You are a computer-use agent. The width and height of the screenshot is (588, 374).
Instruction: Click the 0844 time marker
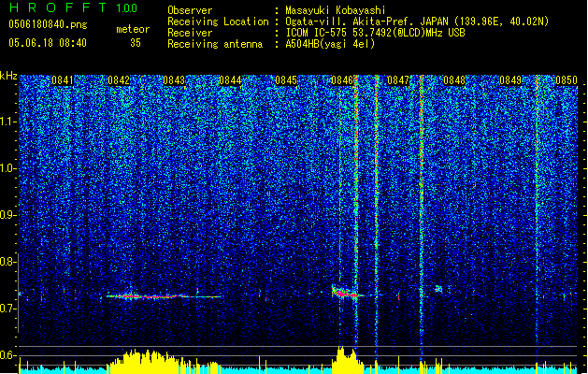(230, 80)
